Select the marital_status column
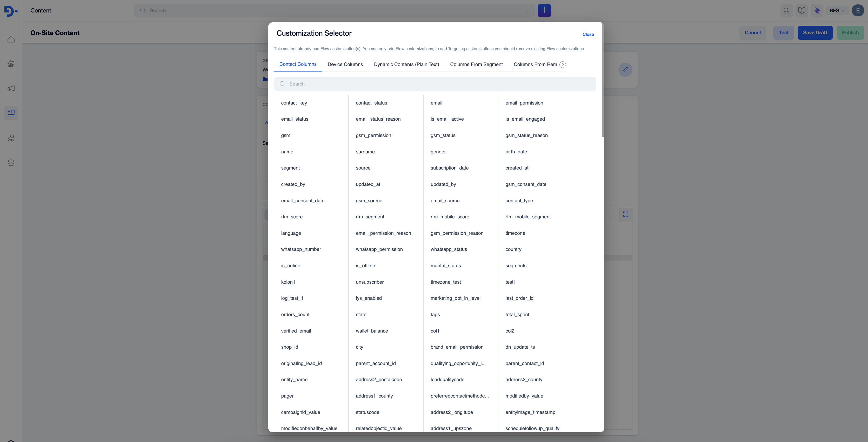Image resolution: width=868 pixels, height=442 pixels. 445,266
